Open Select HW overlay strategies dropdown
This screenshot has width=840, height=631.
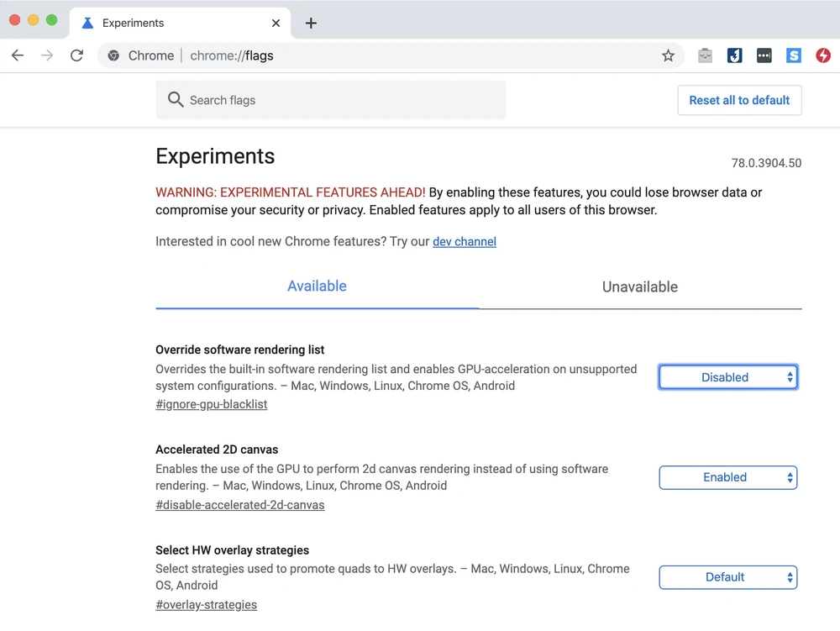727,577
